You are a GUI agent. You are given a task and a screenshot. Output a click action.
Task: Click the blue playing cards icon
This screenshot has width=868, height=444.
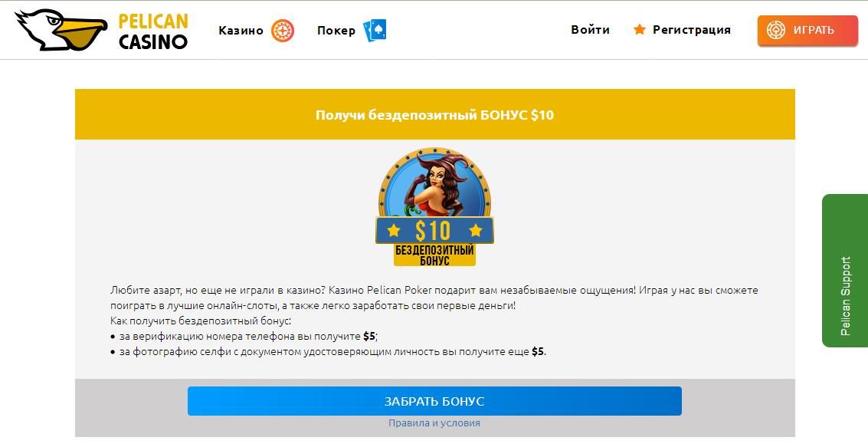tap(375, 31)
